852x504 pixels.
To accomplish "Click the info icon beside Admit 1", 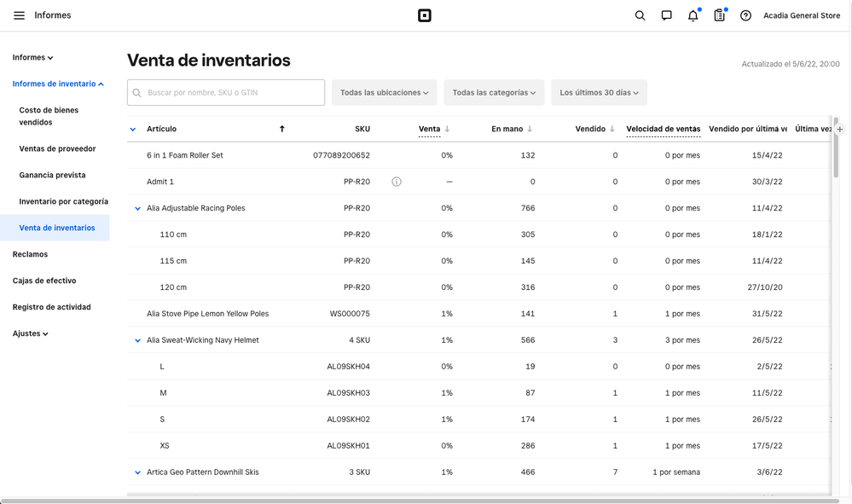I will pos(396,182).
